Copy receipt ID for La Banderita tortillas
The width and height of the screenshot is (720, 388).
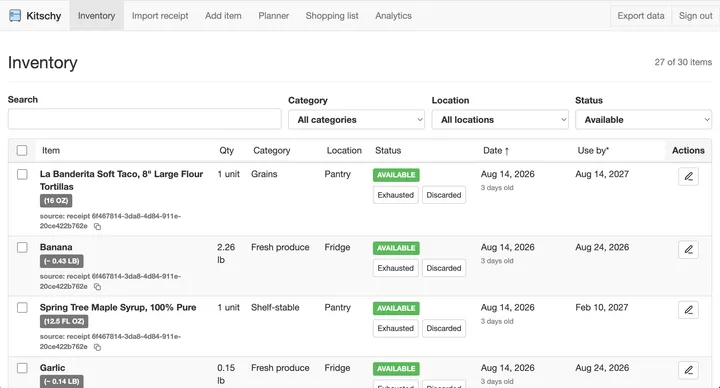[x=97, y=226]
